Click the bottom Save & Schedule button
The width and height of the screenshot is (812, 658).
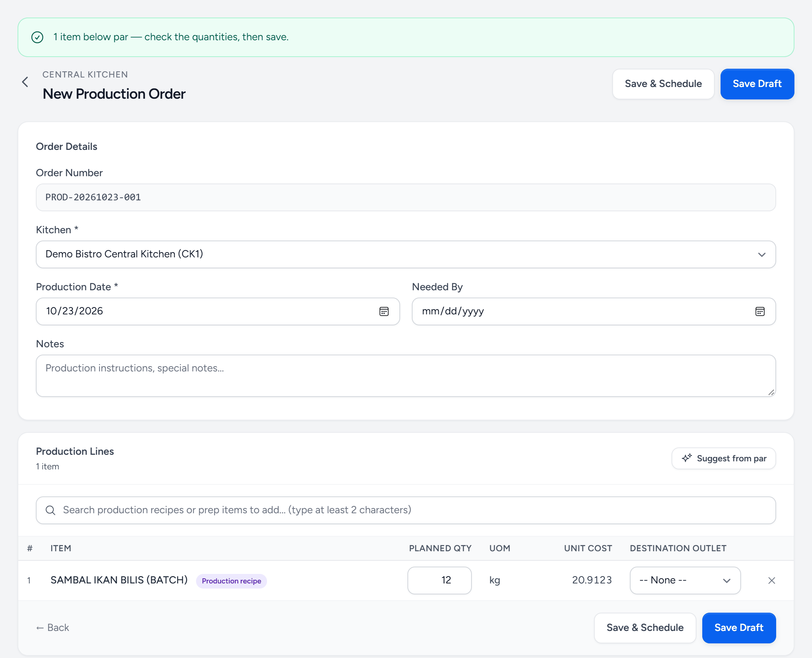(645, 628)
